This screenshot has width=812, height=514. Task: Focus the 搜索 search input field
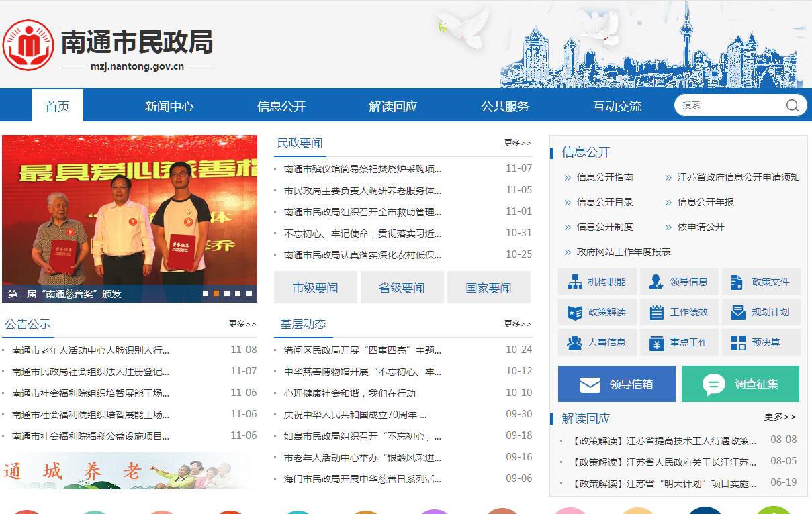tap(729, 105)
